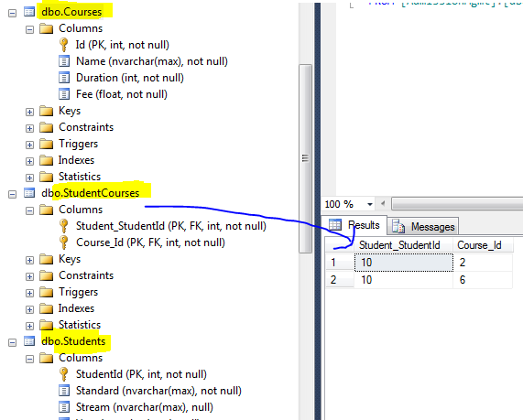Select row header 2 in results grid
This screenshot has height=420, width=523.
(x=340, y=280)
